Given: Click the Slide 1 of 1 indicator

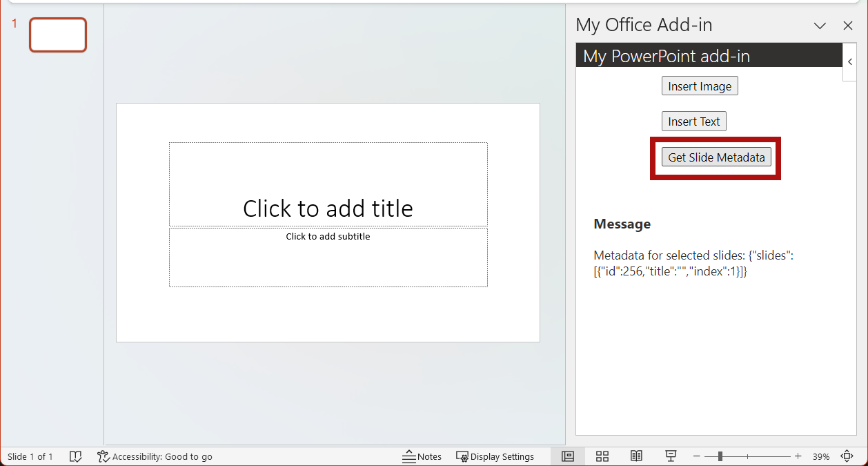Looking at the screenshot, I should click(30, 456).
